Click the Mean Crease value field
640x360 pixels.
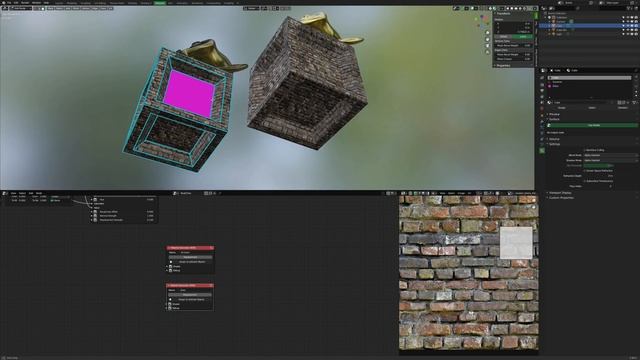(513, 59)
